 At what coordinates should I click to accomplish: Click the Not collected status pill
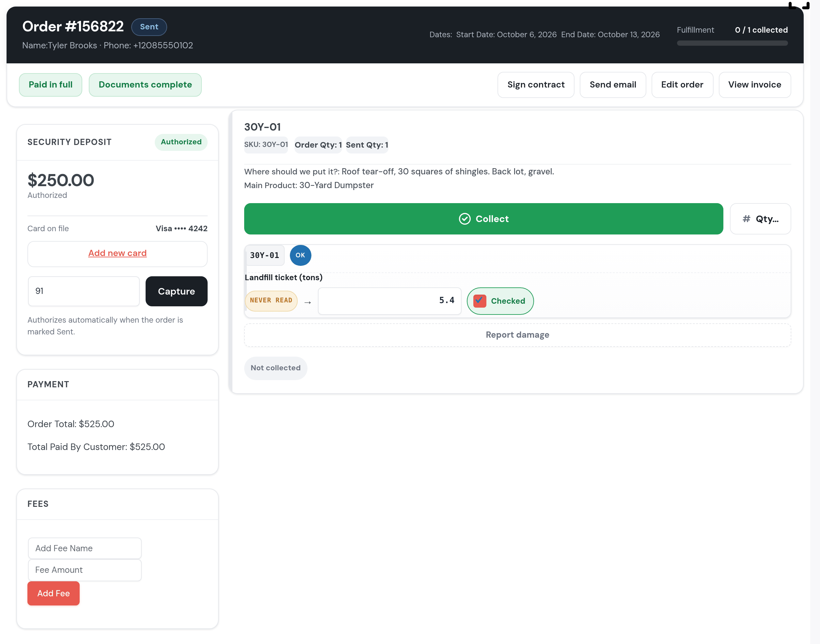point(276,368)
